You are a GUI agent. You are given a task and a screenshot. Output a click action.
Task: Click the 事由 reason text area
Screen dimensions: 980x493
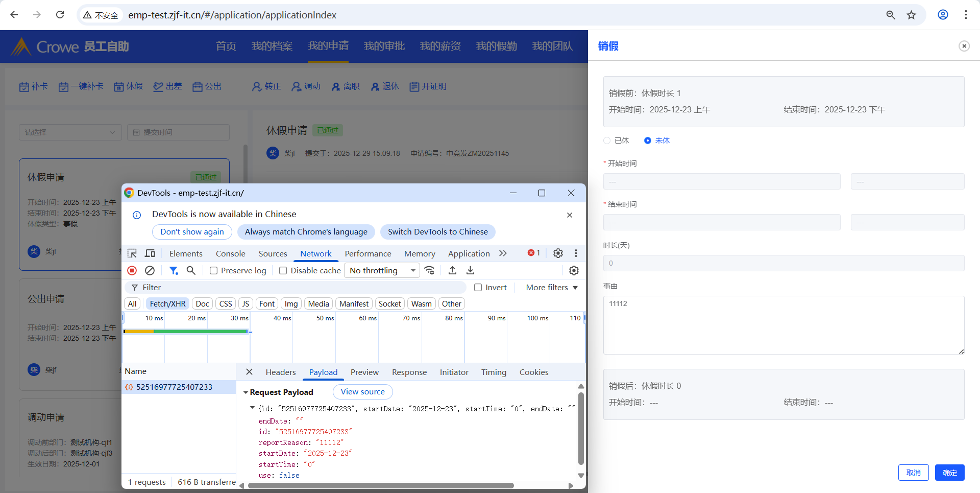pyautogui.click(x=783, y=325)
